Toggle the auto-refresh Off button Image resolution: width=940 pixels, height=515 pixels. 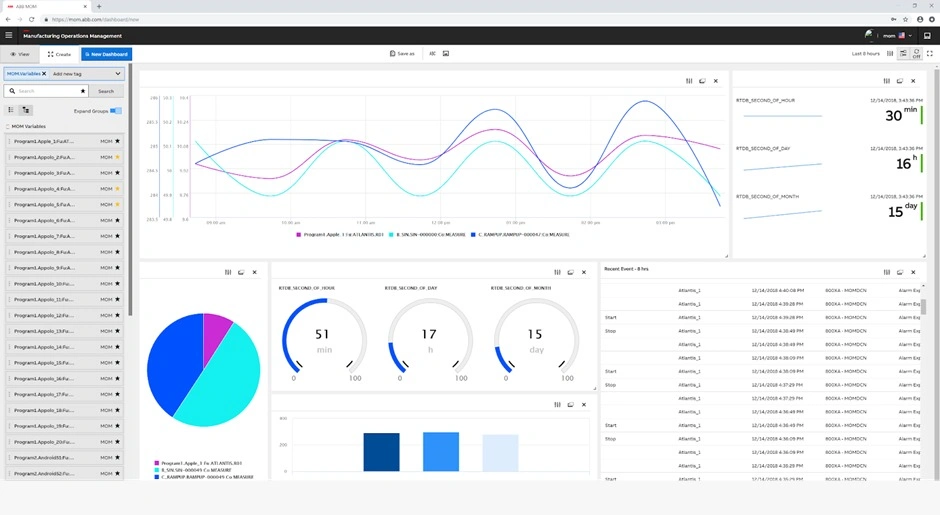tap(915, 54)
